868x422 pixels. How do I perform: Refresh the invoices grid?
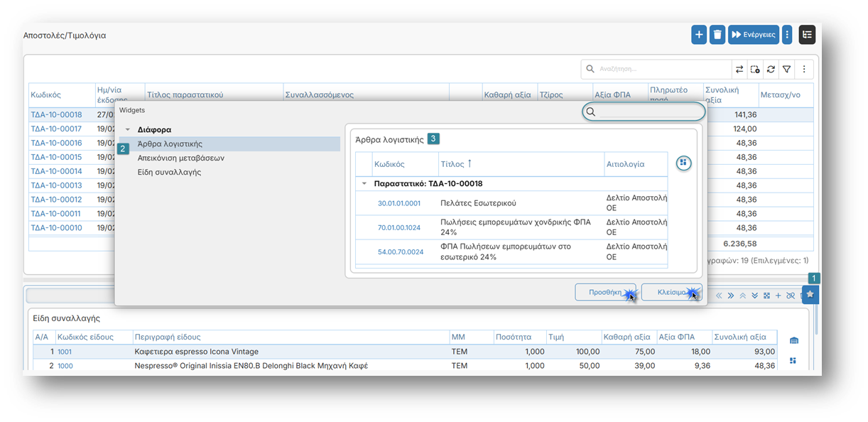tap(771, 69)
